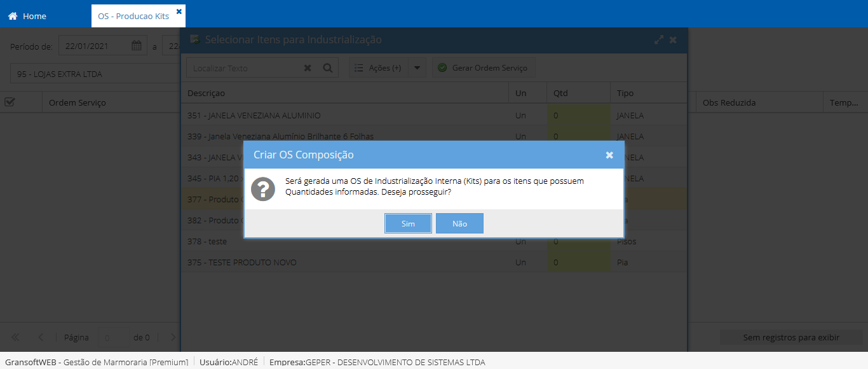The image size is (868, 369).
Task: Click the Temp... column header
Action: (844, 102)
